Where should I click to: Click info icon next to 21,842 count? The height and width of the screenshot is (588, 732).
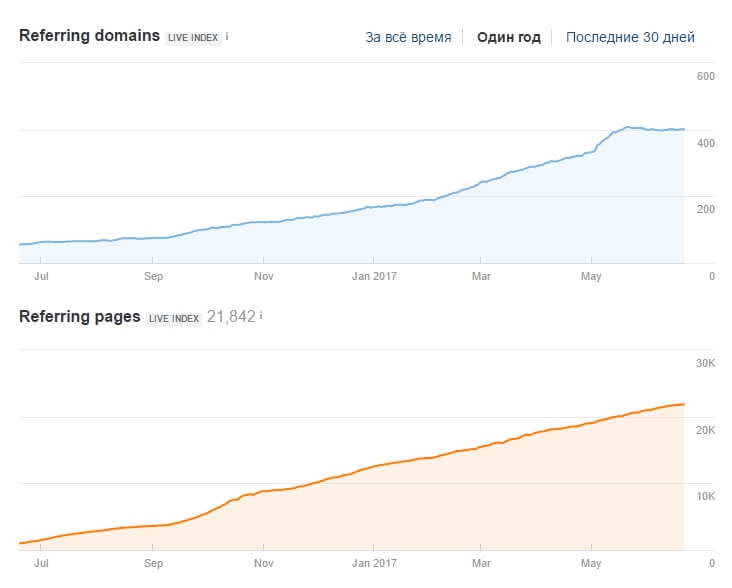coord(261,316)
